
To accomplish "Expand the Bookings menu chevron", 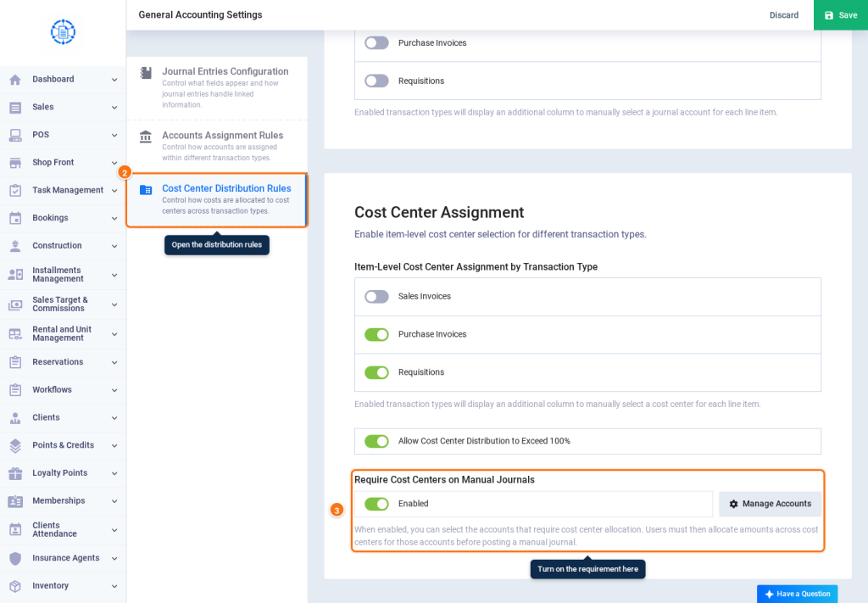I will [x=114, y=218].
